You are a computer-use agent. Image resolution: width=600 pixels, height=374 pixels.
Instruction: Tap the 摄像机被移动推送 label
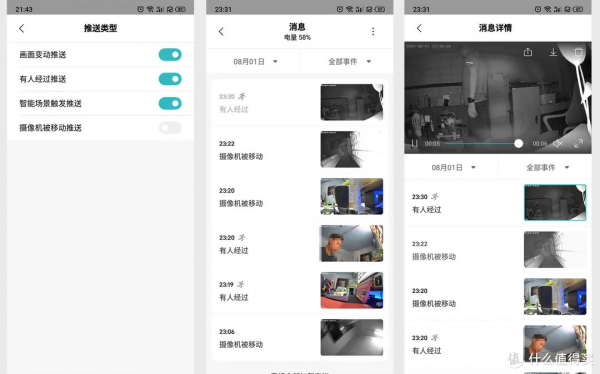[51, 128]
